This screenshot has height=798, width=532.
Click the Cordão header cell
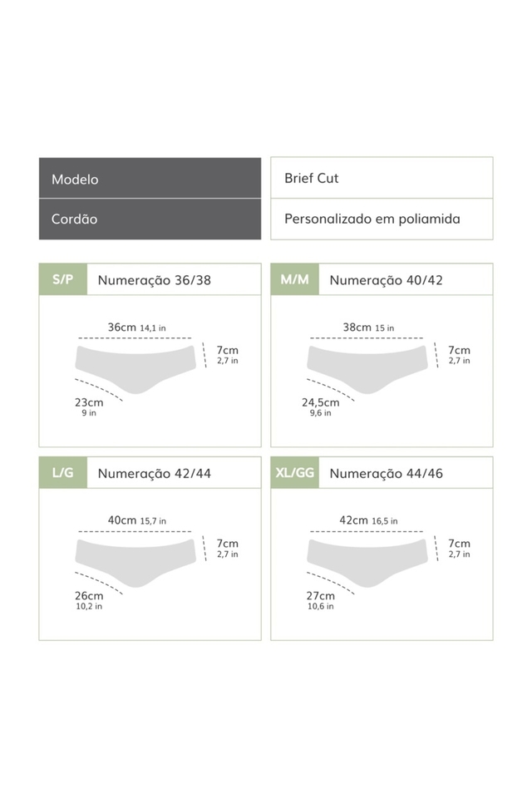150,219
